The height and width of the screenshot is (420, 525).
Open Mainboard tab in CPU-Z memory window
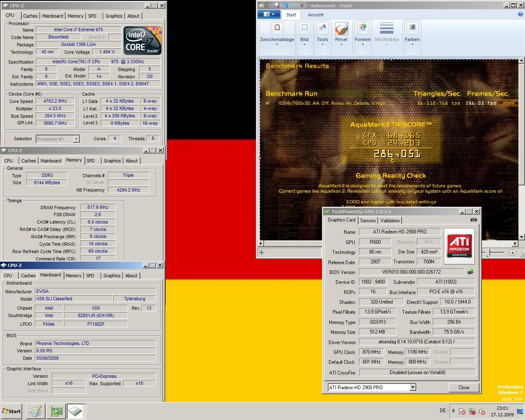[x=51, y=161]
